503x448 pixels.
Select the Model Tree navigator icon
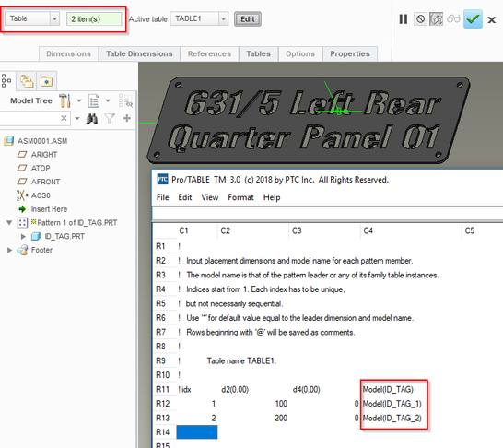[x=6, y=80]
